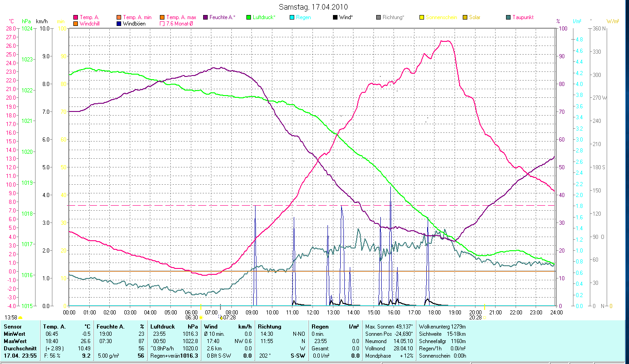
Task: Click the sun icon beside 13:58
Action: tap(20, 317)
